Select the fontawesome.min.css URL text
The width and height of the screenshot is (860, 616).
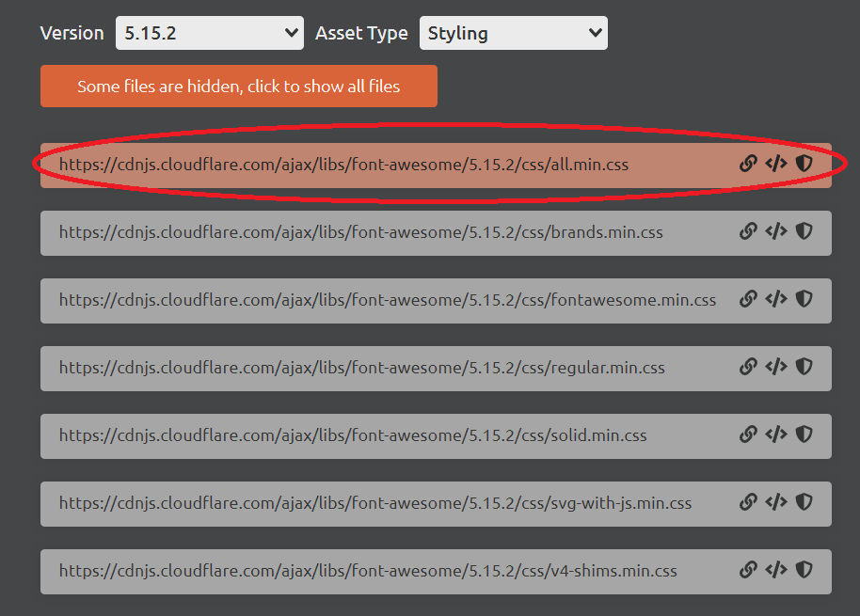tap(388, 300)
